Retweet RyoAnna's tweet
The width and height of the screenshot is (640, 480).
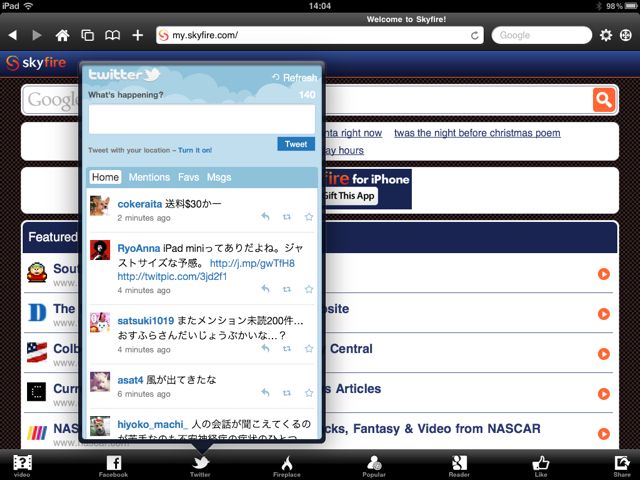[287, 289]
